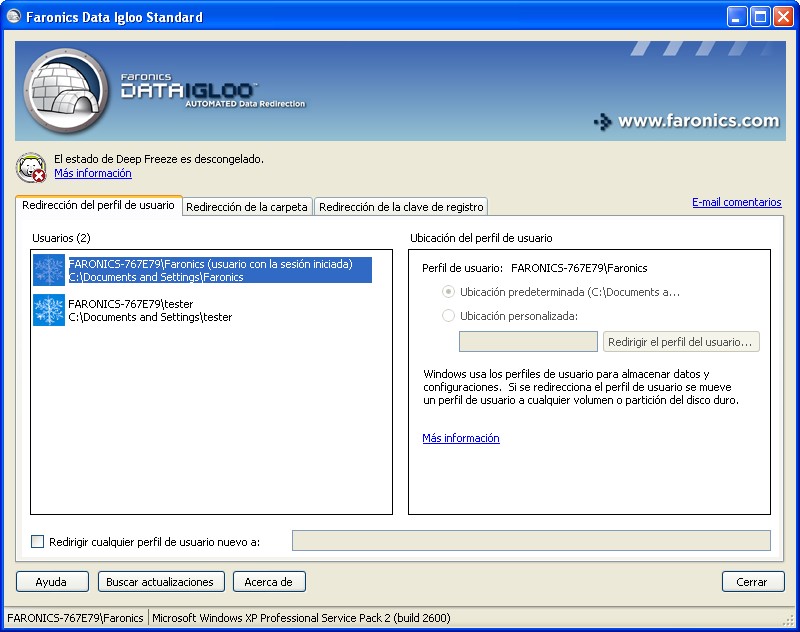The height and width of the screenshot is (632, 800).
Task: Click the new user profile redirect path field
Action: [531, 540]
